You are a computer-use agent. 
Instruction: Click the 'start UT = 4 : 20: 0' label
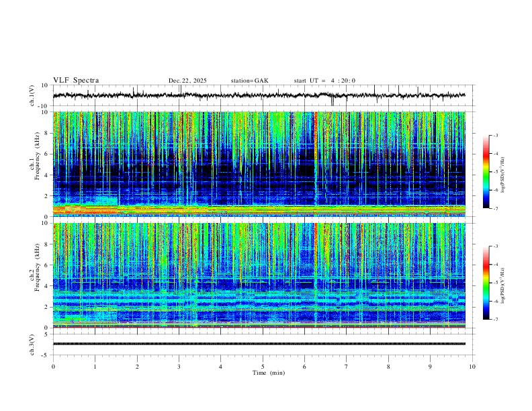click(x=324, y=81)
